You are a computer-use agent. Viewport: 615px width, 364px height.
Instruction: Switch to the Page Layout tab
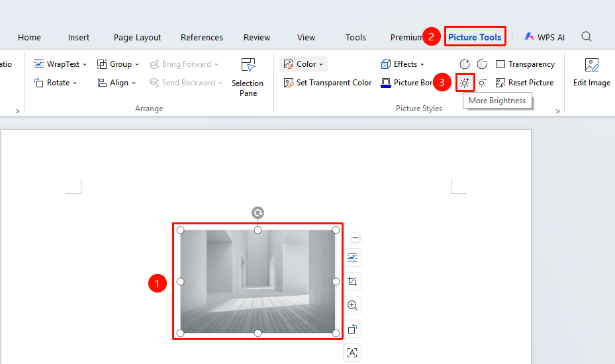pyautogui.click(x=137, y=37)
